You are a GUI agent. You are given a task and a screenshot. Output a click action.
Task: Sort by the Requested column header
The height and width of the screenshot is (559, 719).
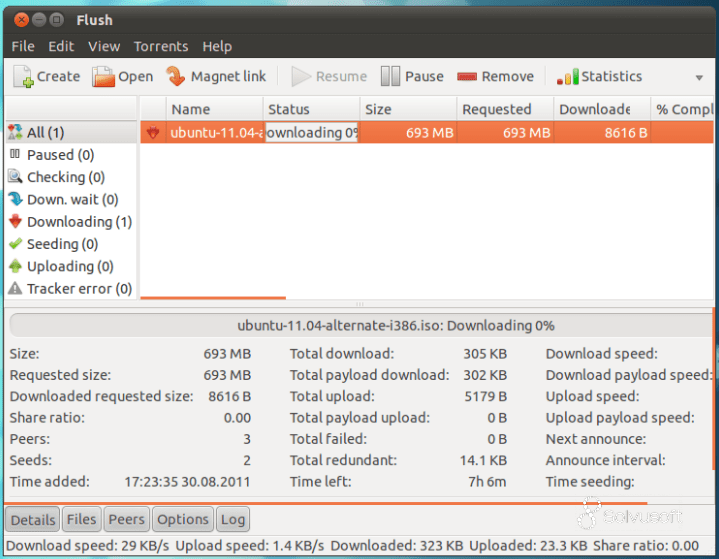tap(505, 109)
